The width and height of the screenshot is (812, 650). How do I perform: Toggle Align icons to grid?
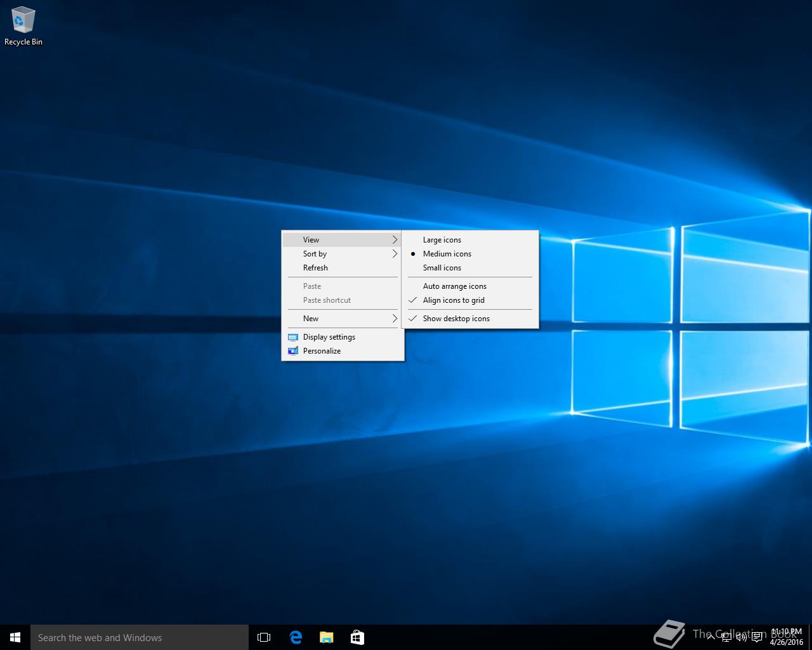pos(470,300)
